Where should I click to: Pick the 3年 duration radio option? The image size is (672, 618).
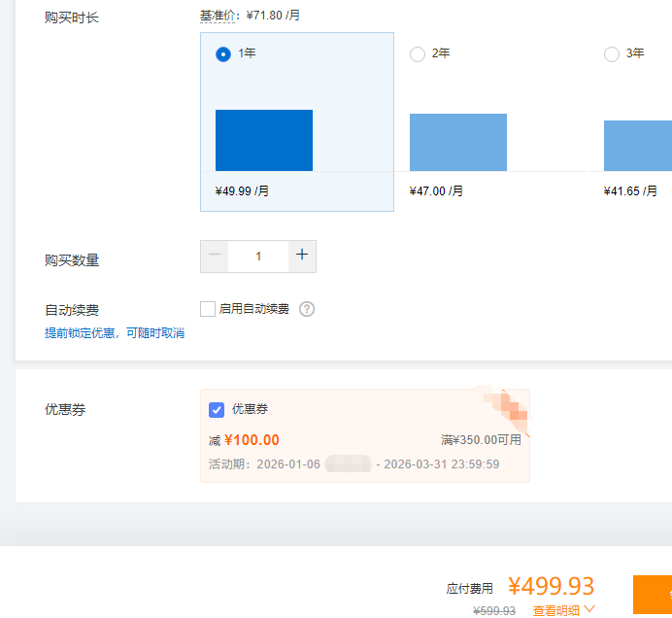coord(612,54)
